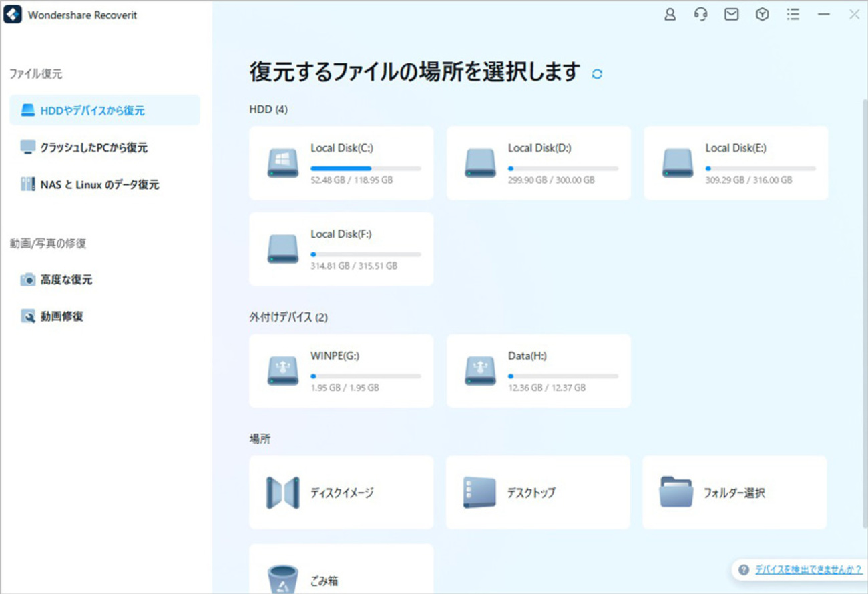Click the magnifier icon beside 動画修復
This screenshot has height=594, width=868.
point(27,316)
